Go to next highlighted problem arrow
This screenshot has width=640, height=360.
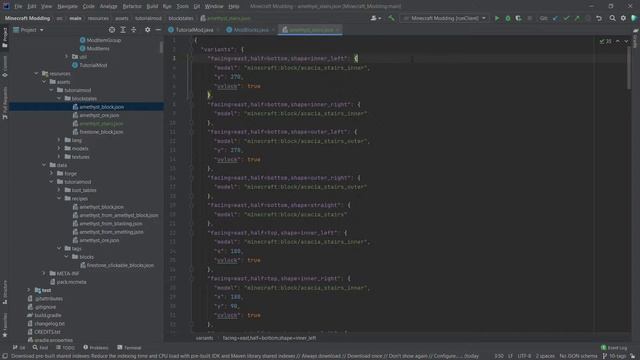[626, 41]
